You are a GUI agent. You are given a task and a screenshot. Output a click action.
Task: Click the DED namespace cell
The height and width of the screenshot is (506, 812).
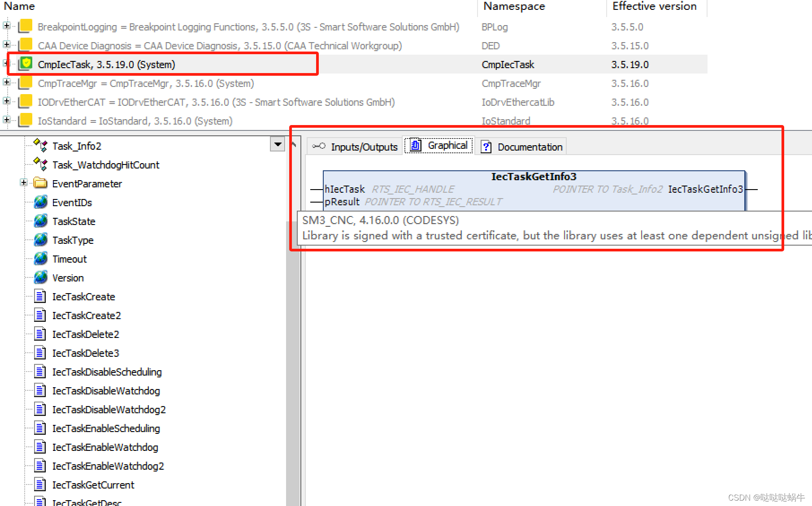point(491,46)
